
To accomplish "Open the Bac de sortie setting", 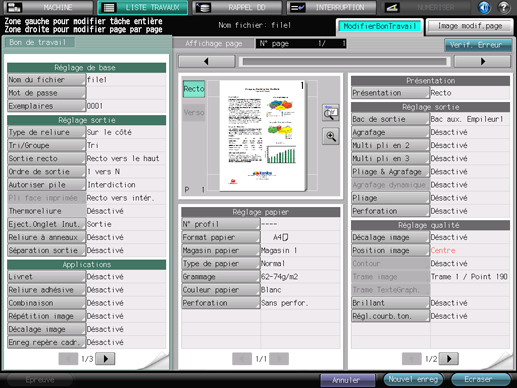I will tap(390, 119).
